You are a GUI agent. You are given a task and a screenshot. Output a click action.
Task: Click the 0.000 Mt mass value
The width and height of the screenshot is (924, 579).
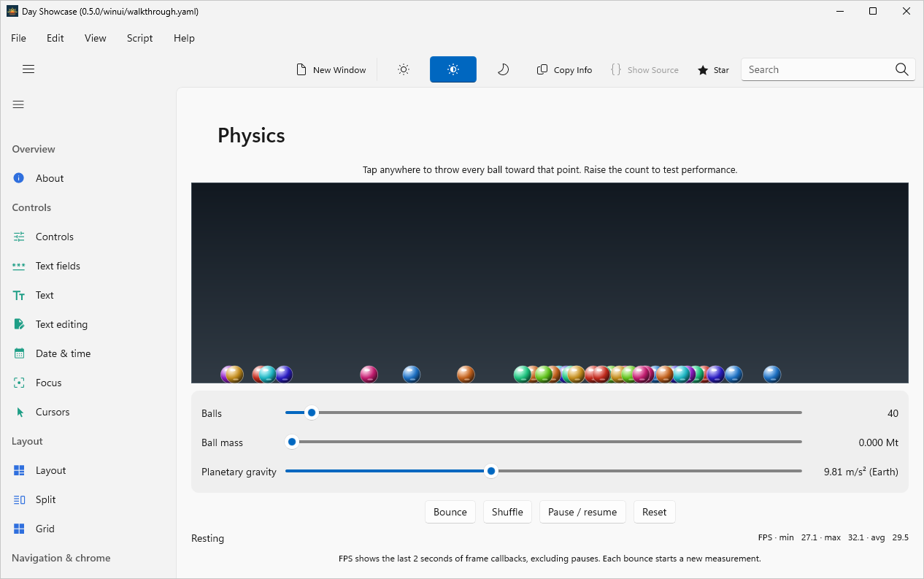point(879,442)
